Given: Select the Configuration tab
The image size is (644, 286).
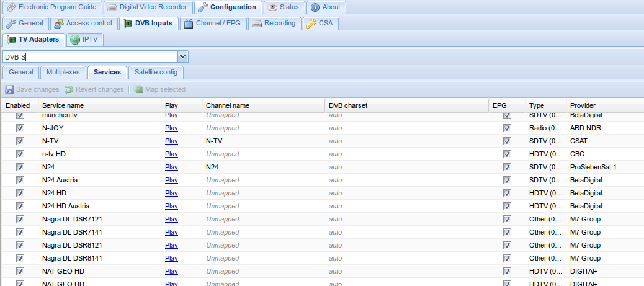Looking at the screenshot, I should pos(227,7).
